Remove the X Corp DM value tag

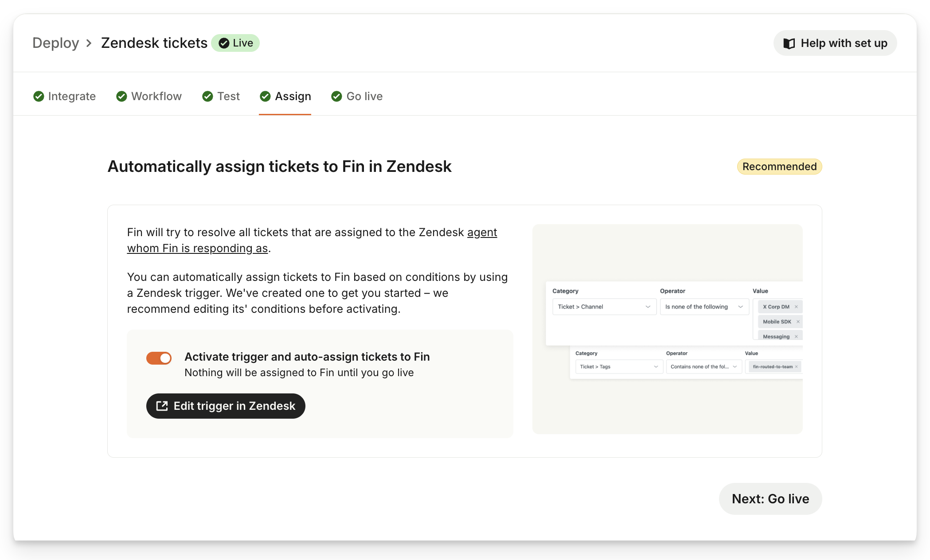(x=796, y=307)
